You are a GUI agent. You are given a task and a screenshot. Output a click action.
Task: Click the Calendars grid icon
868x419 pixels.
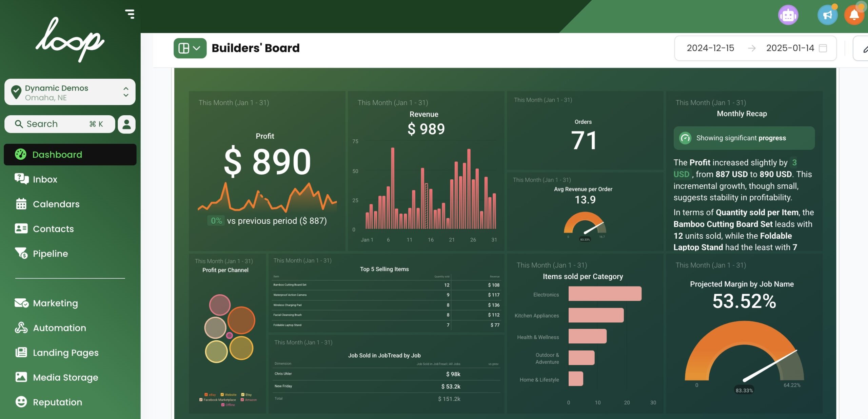pyautogui.click(x=21, y=204)
